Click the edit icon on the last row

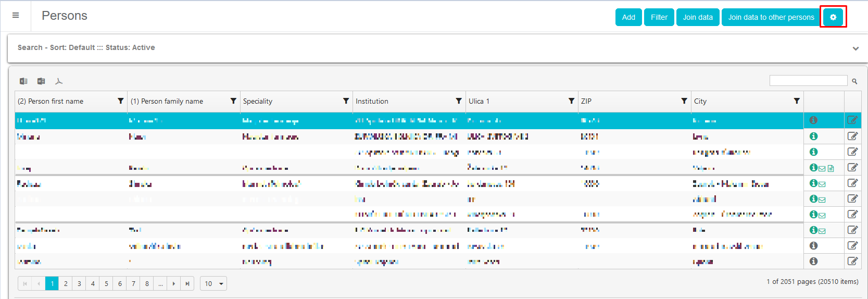[852, 261]
